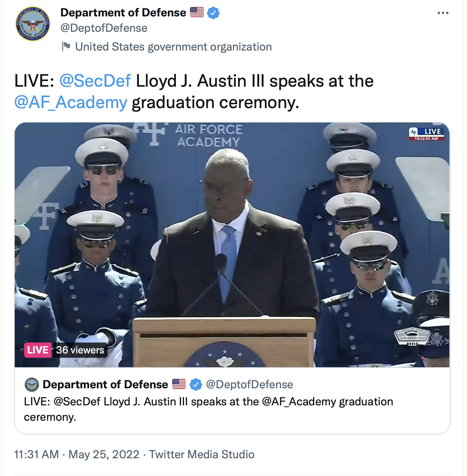Viewport: 467px width, 476px height.
Task: Click the 36 viewers counter
Action: click(80, 350)
